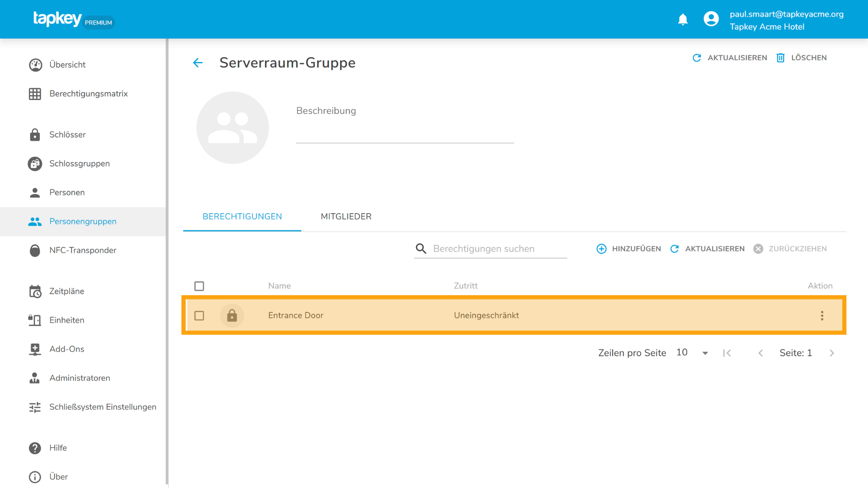Click the group avatar placeholder image
The image size is (868, 488).
[233, 128]
